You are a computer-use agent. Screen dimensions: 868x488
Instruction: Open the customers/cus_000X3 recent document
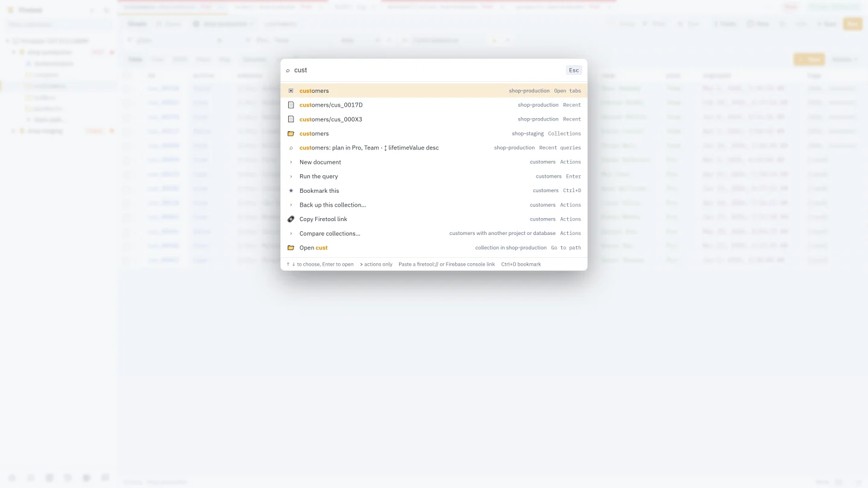click(x=434, y=119)
